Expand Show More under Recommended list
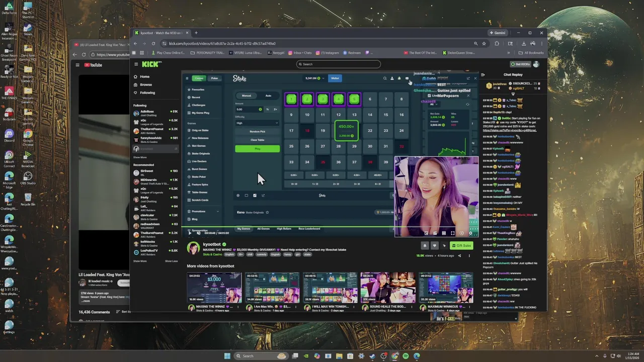The width and height of the screenshot is (644, 362). tap(140, 261)
